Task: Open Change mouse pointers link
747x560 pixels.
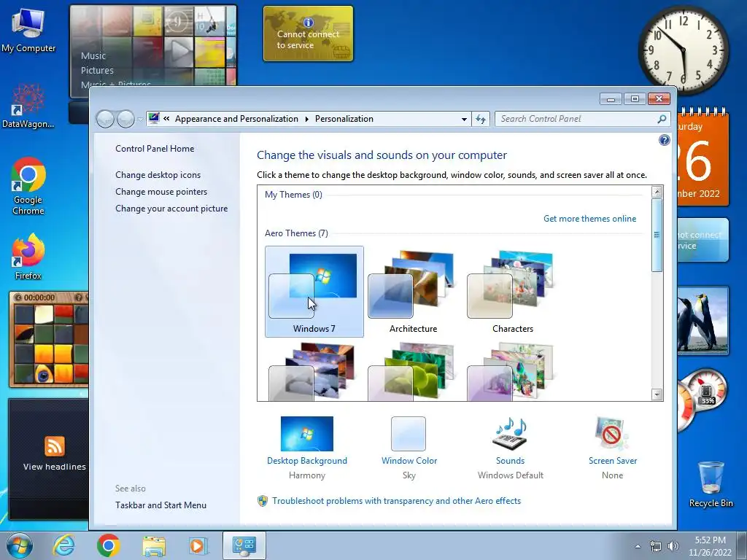Action: [161, 192]
